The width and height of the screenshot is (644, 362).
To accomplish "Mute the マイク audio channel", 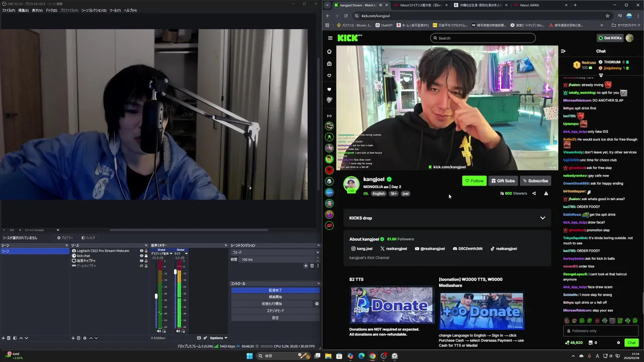I will [178, 331].
